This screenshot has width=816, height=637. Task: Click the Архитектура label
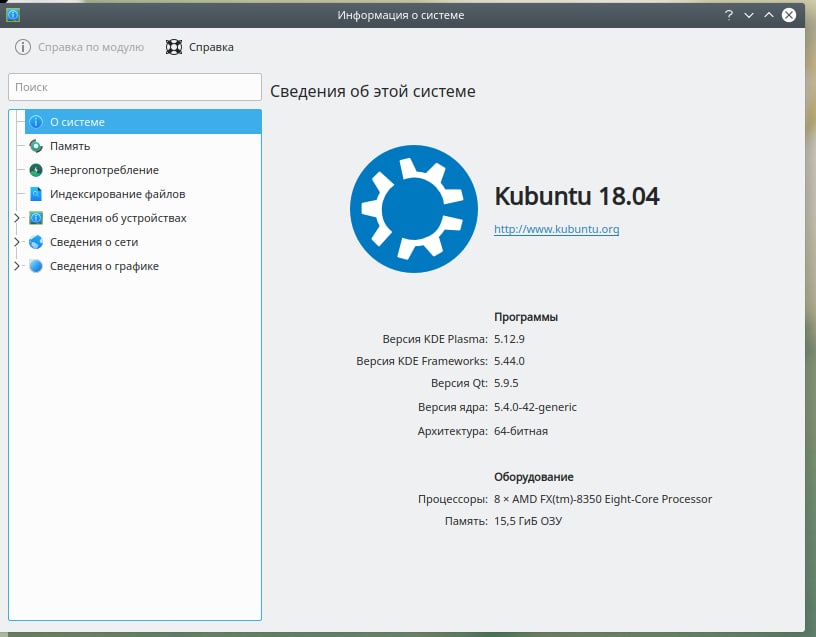click(x=452, y=431)
